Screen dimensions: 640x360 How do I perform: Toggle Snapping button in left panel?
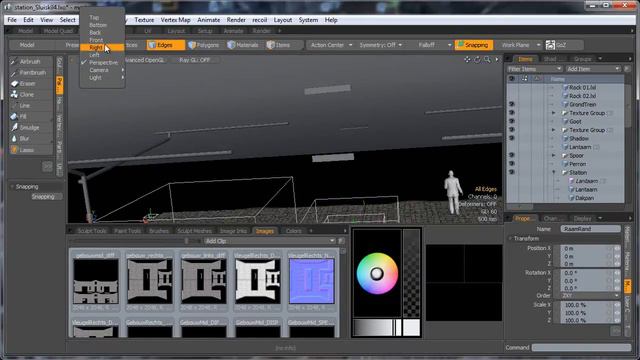46,197
